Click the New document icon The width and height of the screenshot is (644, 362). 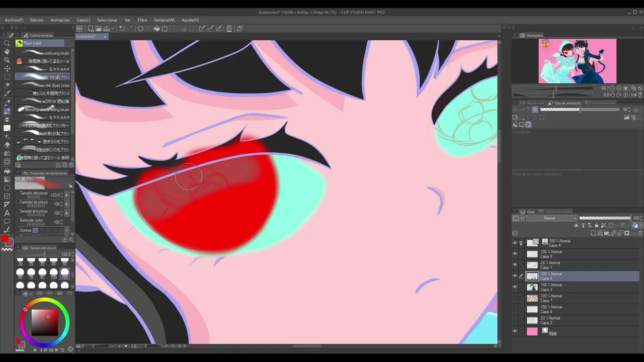click(91, 29)
